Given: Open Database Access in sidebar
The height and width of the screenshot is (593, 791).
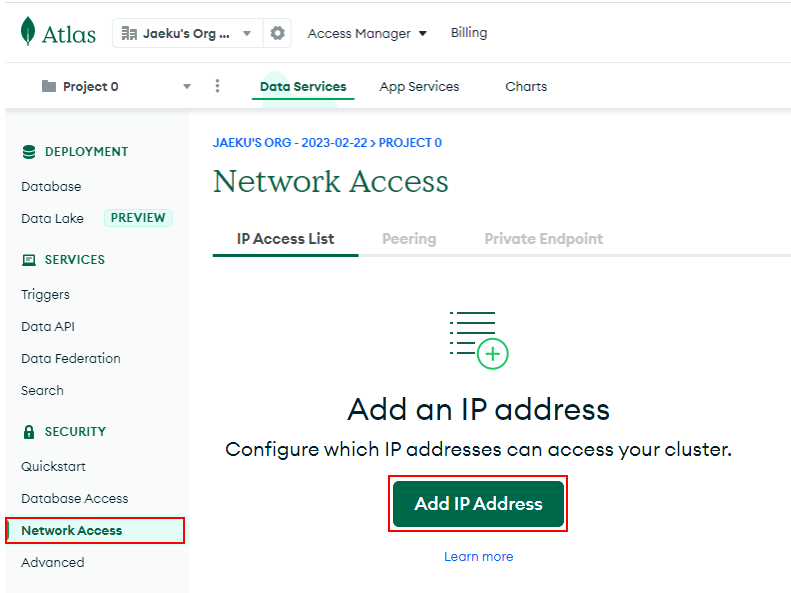Looking at the screenshot, I should pyautogui.click(x=75, y=499).
